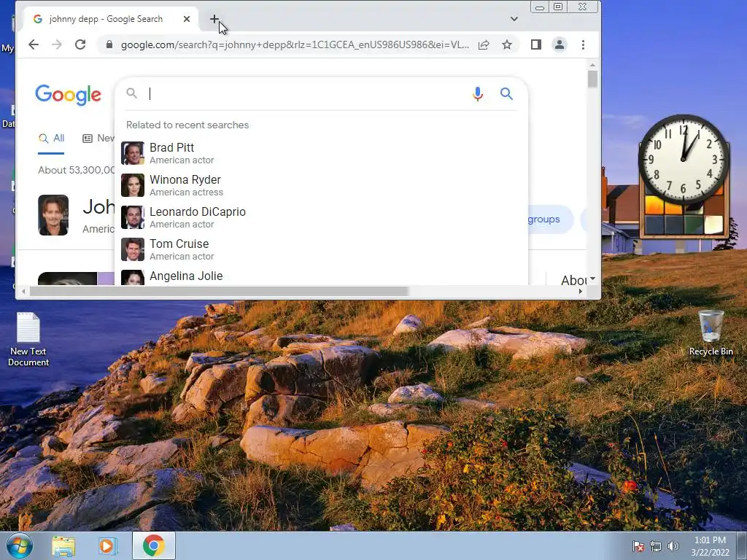Click the scroll right arrow
The image size is (747, 560).
pos(581,292)
